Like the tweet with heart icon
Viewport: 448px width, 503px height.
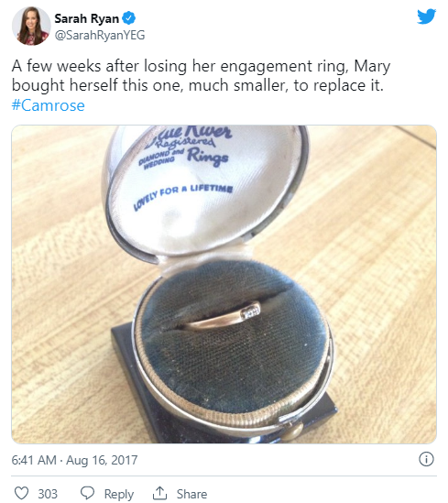(22, 493)
